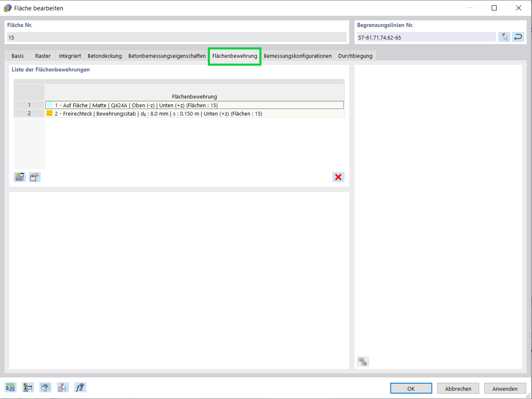Select the Betondeckung tab

(105, 56)
